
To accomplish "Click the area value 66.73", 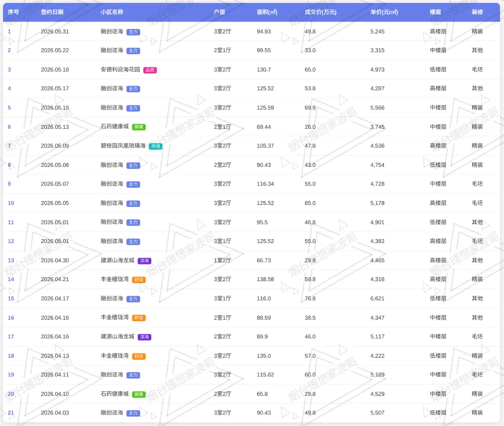I will point(264,260).
